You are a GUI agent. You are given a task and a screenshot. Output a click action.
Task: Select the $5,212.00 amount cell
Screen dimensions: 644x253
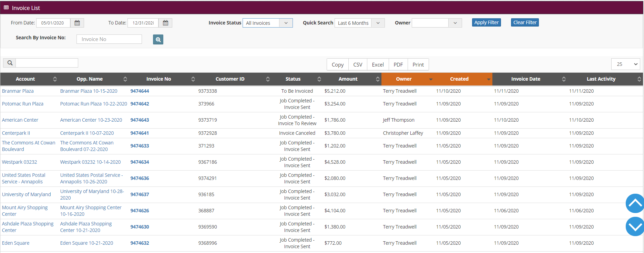click(x=335, y=91)
